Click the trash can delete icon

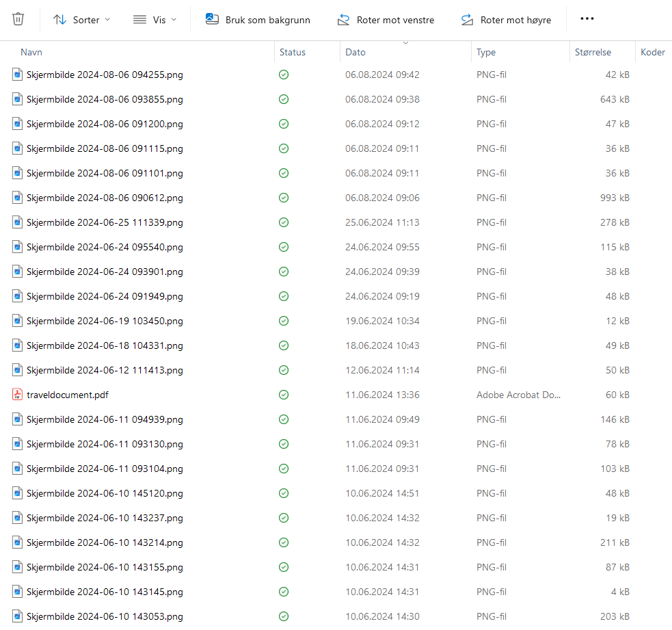(18, 19)
